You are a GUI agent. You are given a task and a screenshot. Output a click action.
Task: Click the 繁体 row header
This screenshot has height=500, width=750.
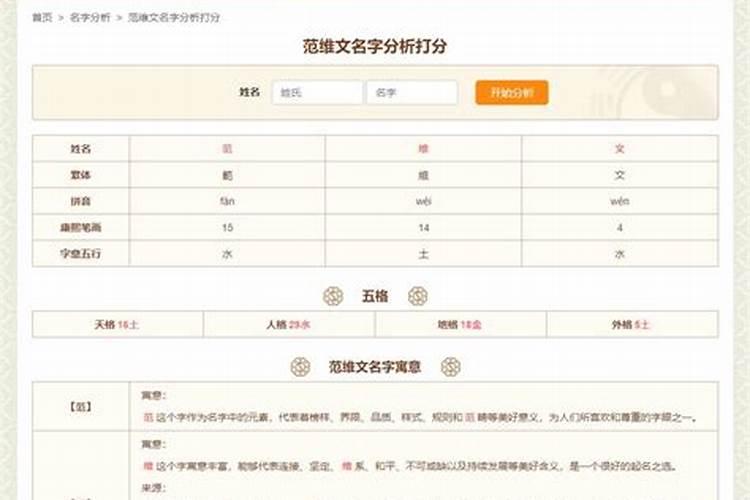click(x=80, y=175)
